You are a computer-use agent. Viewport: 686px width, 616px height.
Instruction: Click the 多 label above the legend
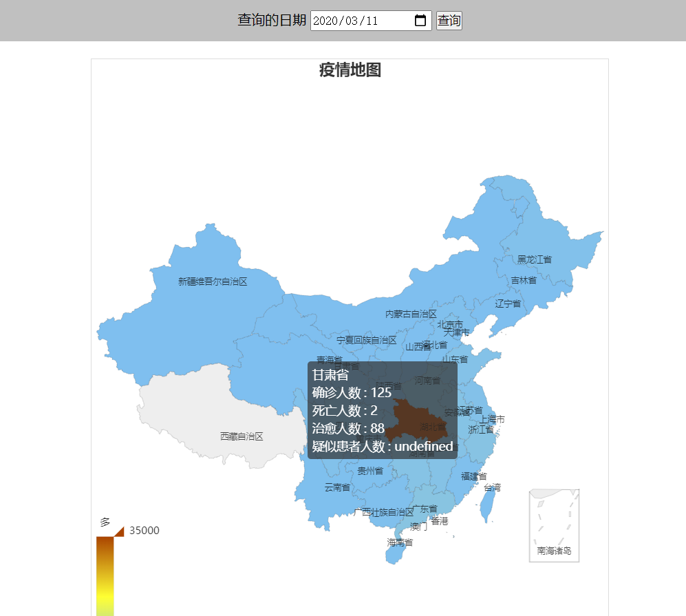105,522
